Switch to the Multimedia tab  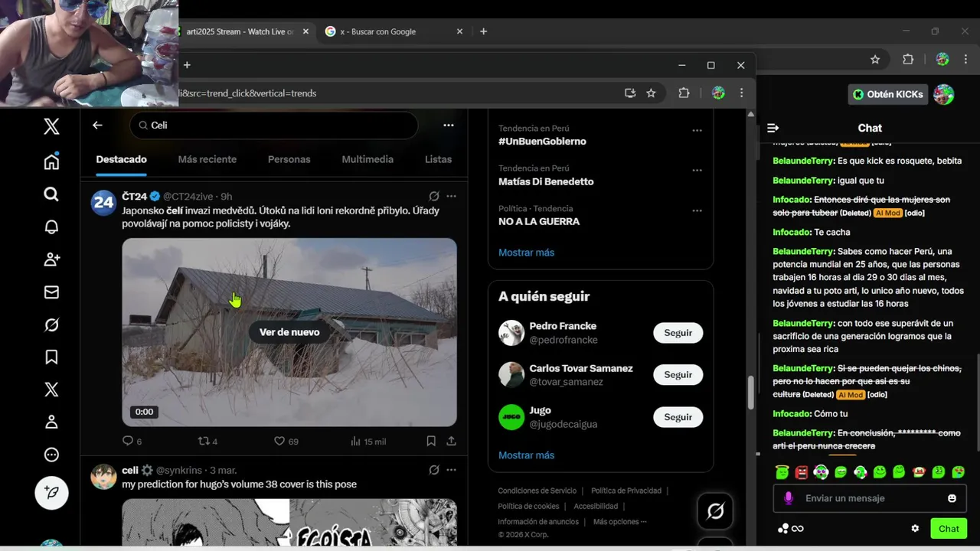(x=367, y=159)
